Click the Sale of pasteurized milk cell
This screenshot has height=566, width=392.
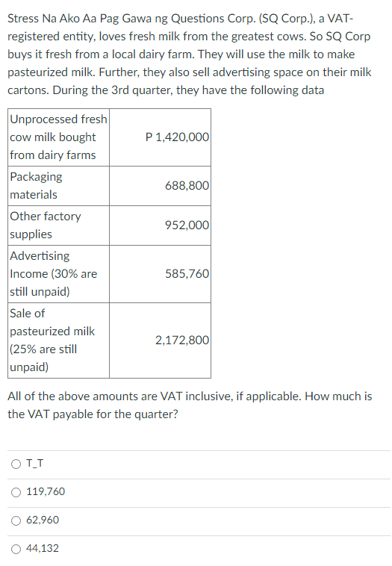pos(58,340)
